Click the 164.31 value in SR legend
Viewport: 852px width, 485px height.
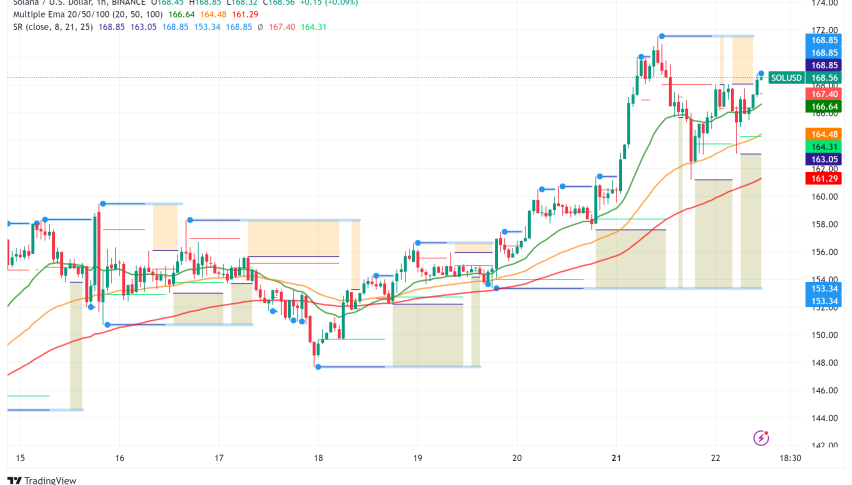tap(314, 27)
